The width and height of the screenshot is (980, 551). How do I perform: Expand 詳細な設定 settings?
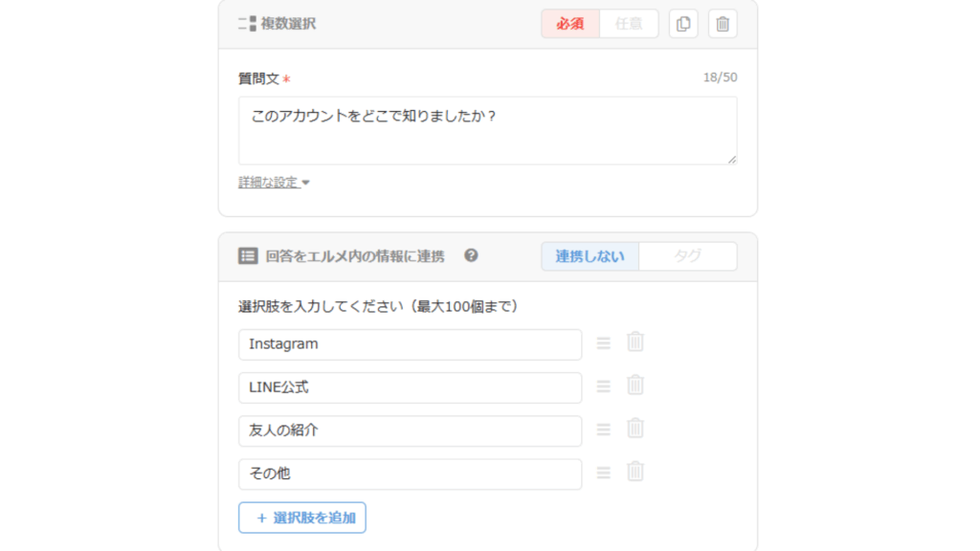(274, 183)
